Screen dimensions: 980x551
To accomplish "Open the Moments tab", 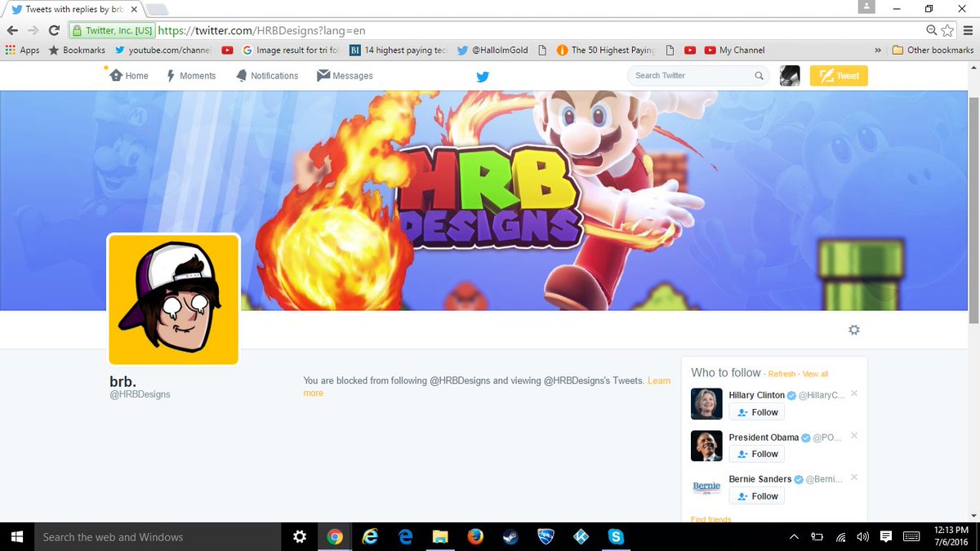I will (191, 75).
